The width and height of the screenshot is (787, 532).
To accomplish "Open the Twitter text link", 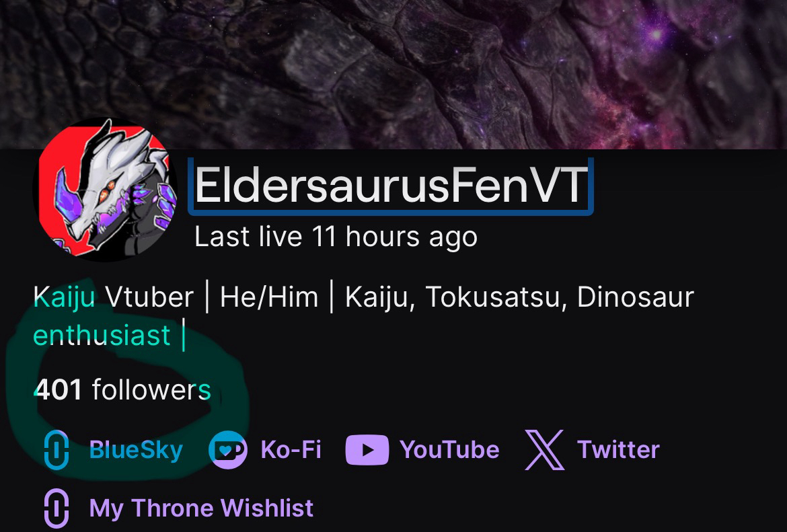I will pyautogui.click(x=618, y=450).
